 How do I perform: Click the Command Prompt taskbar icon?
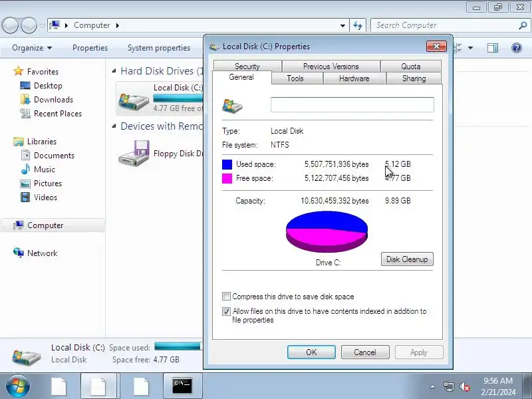[182, 386]
